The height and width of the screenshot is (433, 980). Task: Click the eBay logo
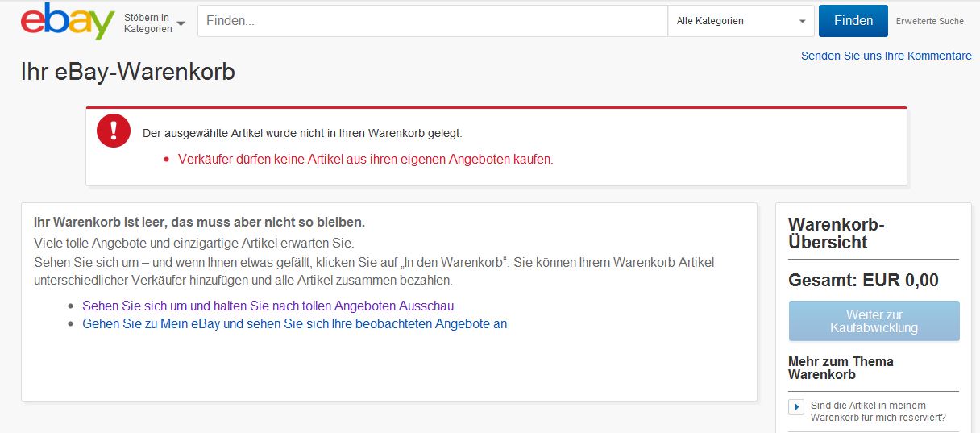[x=68, y=22]
